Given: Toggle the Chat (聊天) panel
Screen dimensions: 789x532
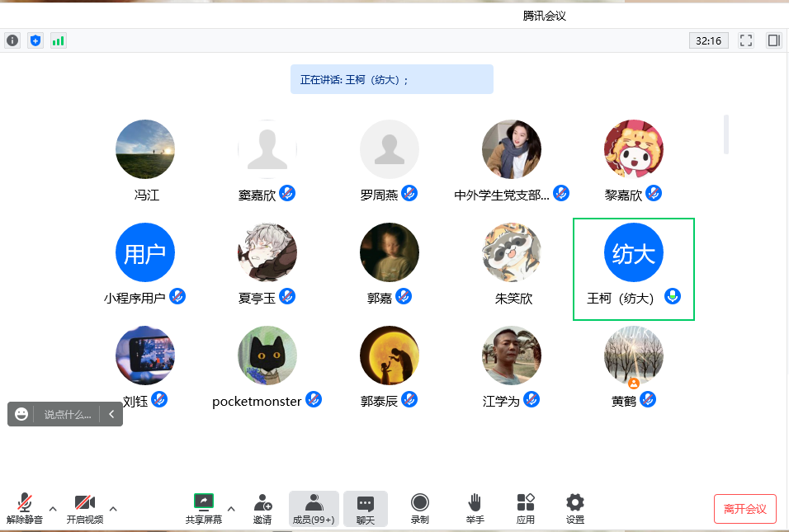Looking at the screenshot, I should coord(365,508).
